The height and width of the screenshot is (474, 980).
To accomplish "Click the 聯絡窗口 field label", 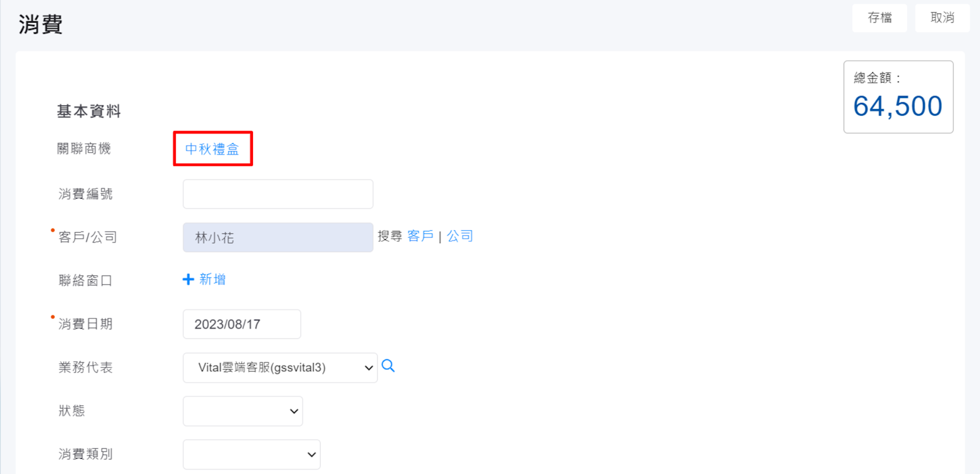I will 85,280.
